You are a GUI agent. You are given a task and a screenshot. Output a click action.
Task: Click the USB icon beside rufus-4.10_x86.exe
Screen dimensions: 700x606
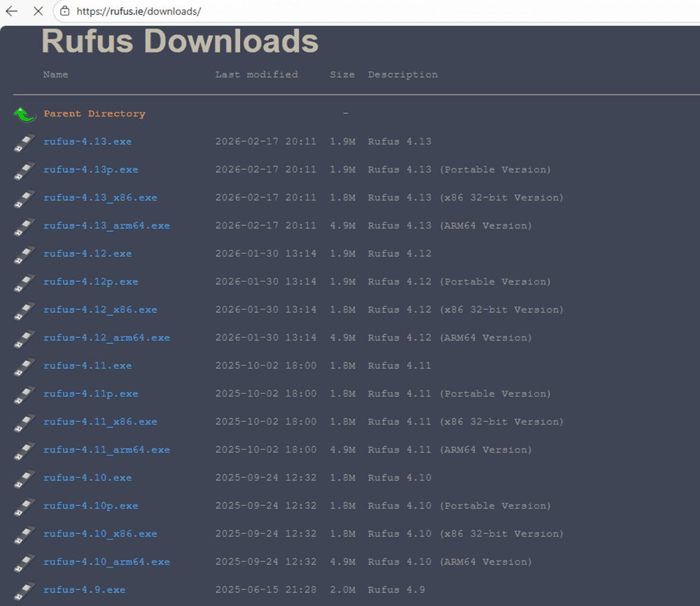[24, 535]
